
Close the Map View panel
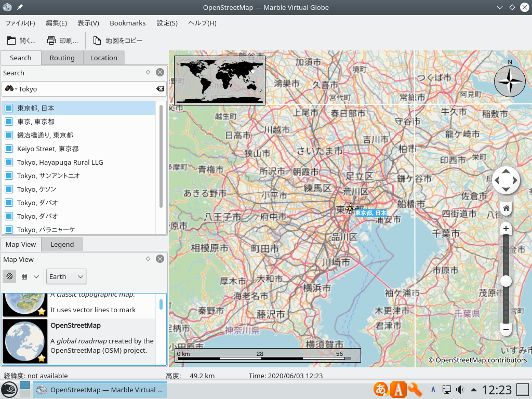tap(160, 259)
